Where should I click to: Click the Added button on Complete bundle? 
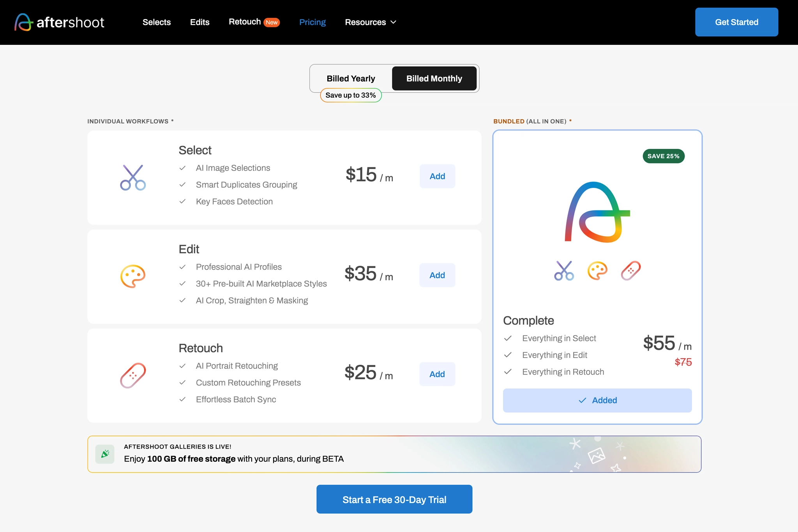(x=597, y=400)
